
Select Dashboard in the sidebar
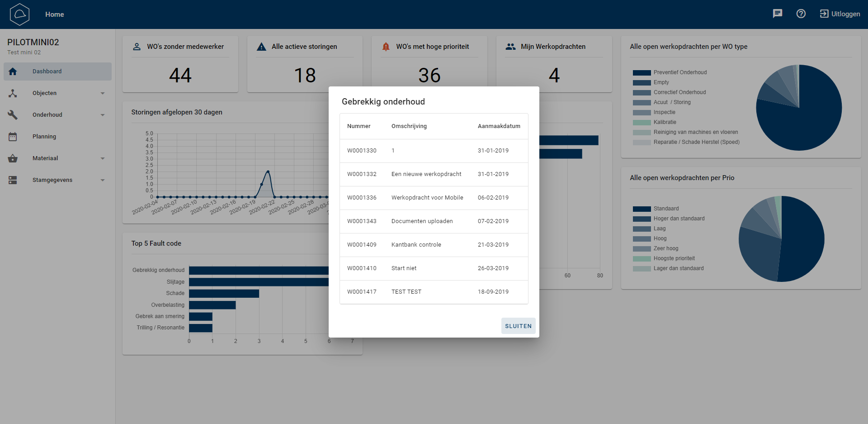(x=47, y=71)
